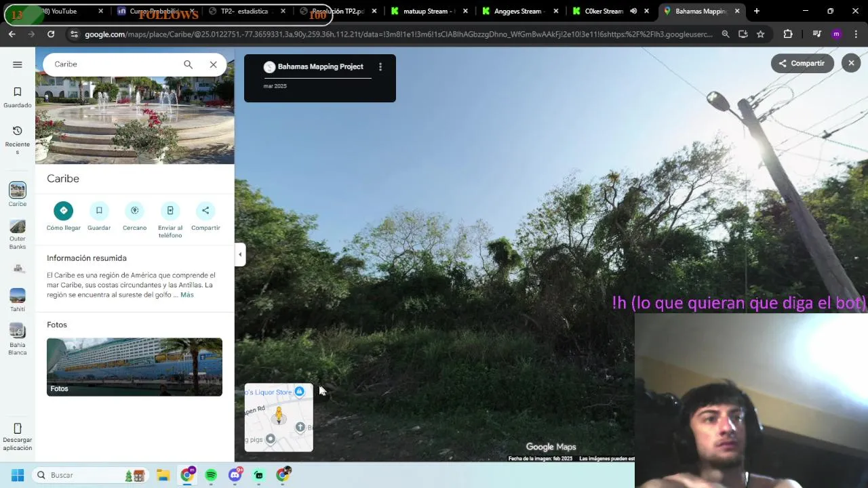Reload the current page
The width and height of the screenshot is (868, 488).
point(51,34)
